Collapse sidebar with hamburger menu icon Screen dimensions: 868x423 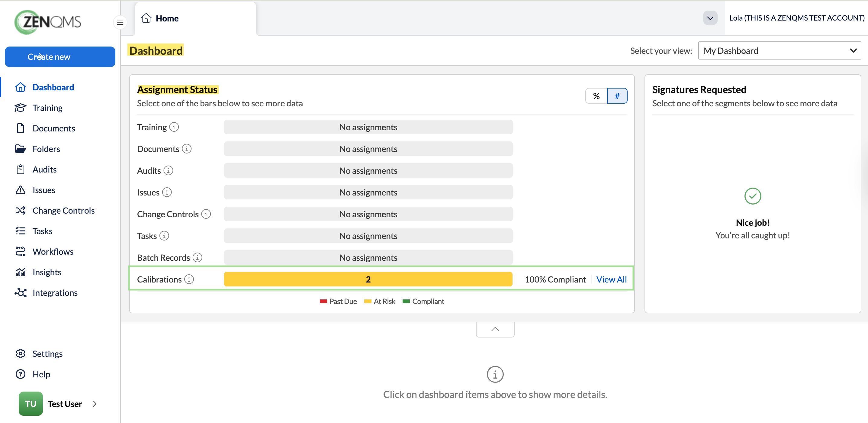[x=120, y=22]
